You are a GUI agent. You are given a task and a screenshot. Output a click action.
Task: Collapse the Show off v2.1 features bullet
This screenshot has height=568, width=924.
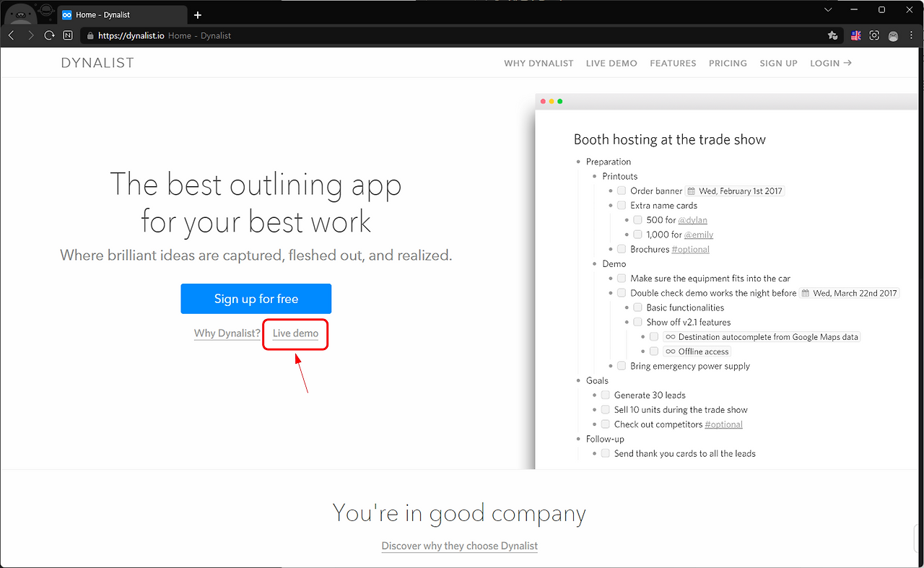pyautogui.click(x=627, y=323)
